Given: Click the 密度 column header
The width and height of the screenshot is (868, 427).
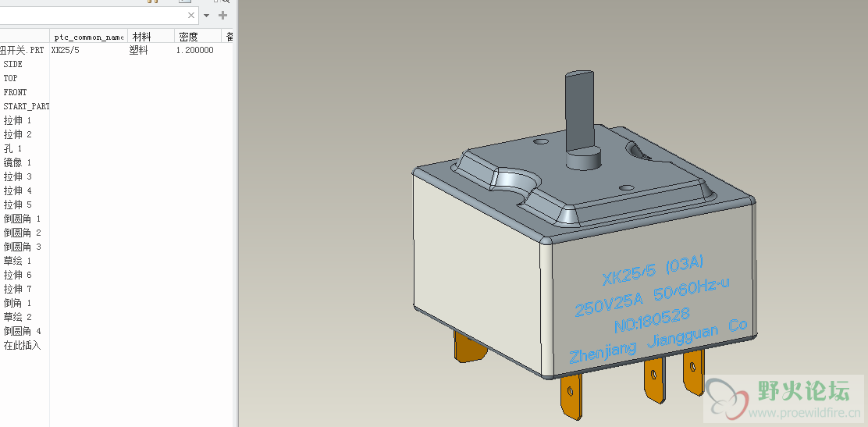Looking at the screenshot, I should pos(189,37).
